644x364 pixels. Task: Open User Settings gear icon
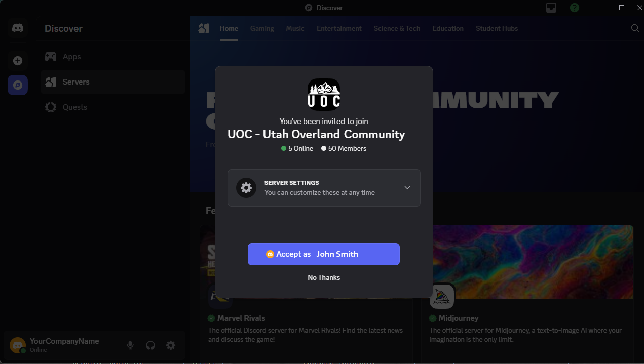tap(171, 345)
